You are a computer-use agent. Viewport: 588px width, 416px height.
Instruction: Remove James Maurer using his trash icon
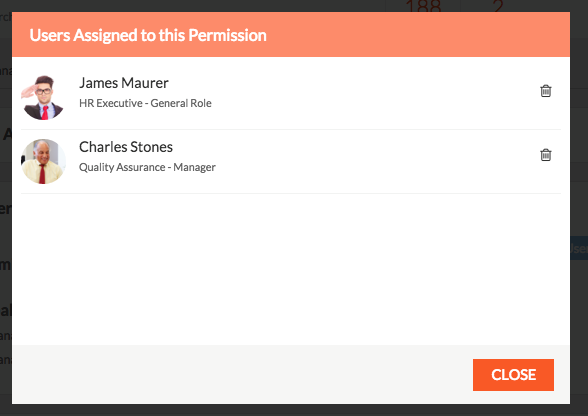pos(546,91)
